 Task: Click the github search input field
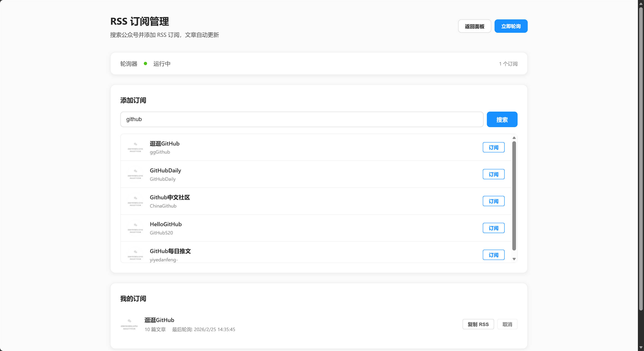300,119
